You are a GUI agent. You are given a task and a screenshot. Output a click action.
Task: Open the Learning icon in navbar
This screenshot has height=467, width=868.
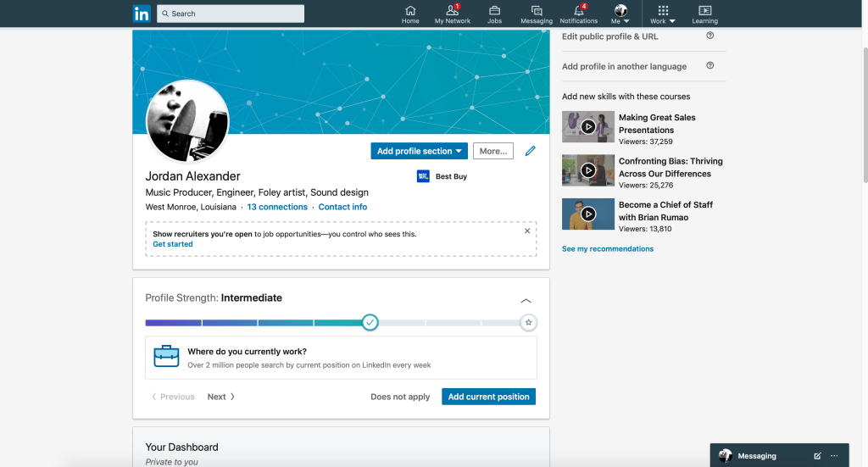(704, 11)
